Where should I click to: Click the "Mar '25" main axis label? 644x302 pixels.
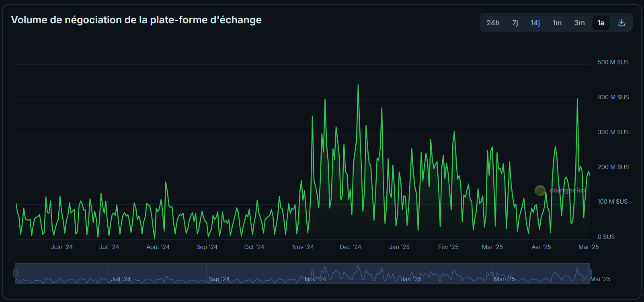point(492,247)
